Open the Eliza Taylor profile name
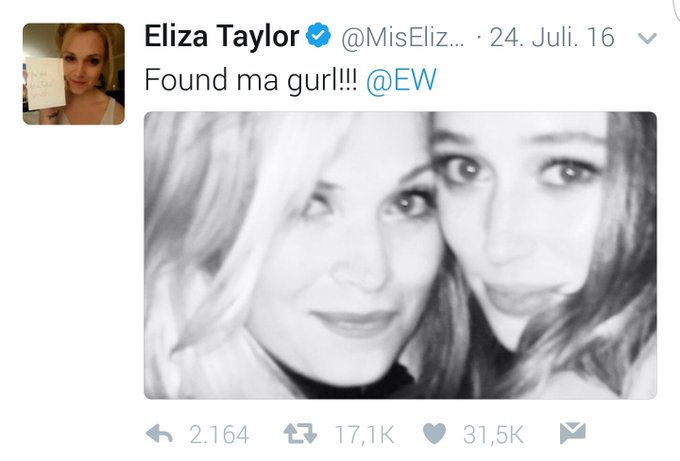Viewport: 680px width, 461px height. click(222, 36)
